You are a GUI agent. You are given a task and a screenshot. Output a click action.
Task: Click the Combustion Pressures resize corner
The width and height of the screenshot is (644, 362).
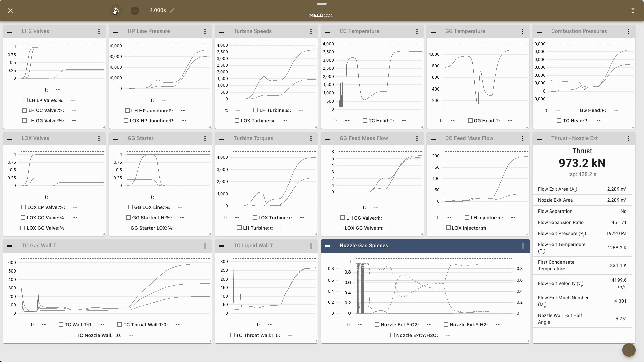[x=633, y=127]
